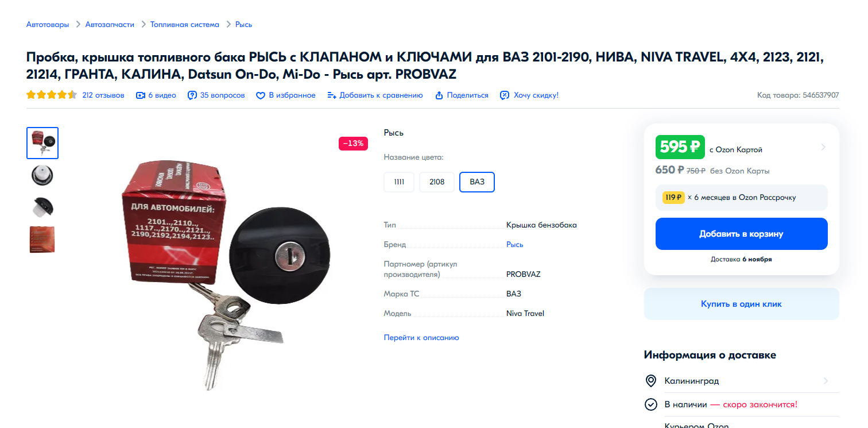Choose the ВАЗ color name option
This screenshot has height=428, width=868.
(477, 182)
